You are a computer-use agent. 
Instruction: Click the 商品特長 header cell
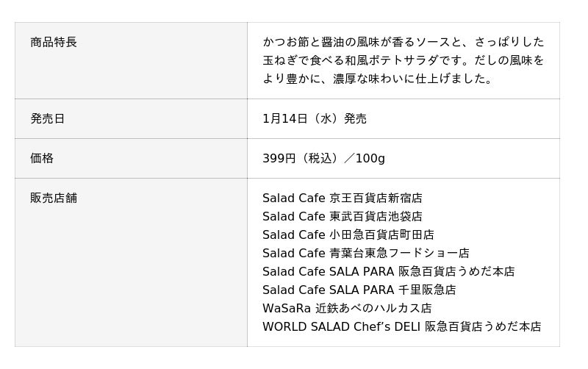pyautogui.click(x=54, y=43)
